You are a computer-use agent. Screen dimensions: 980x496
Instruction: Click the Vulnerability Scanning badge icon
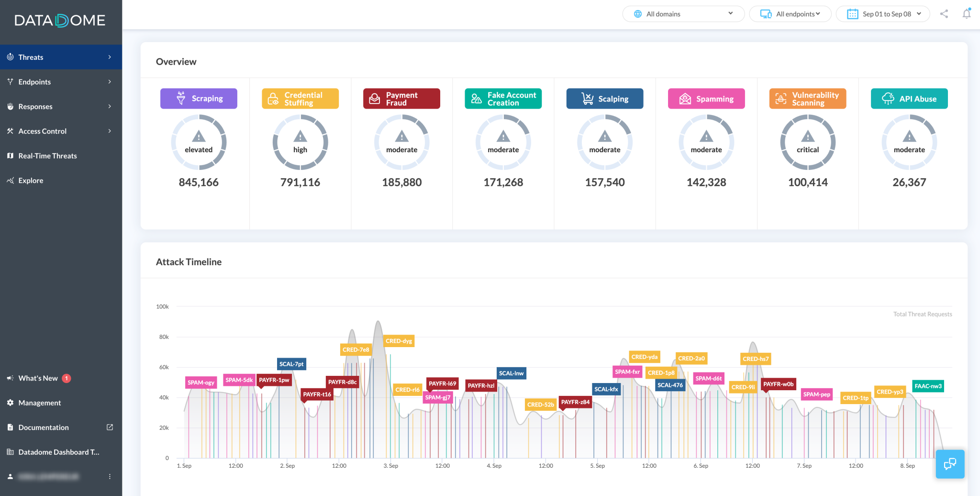coord(780,98)
